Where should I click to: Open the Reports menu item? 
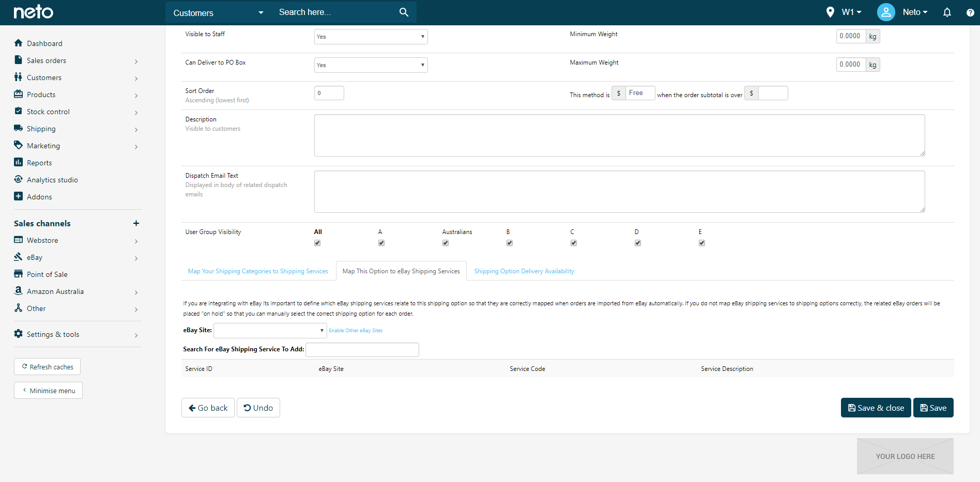39,163
